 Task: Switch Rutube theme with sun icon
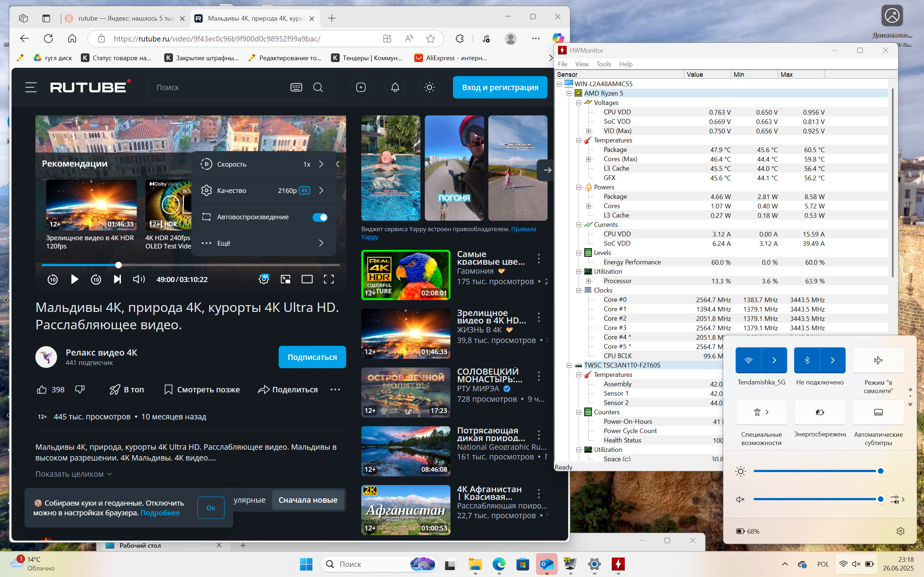tap(429, 87)
